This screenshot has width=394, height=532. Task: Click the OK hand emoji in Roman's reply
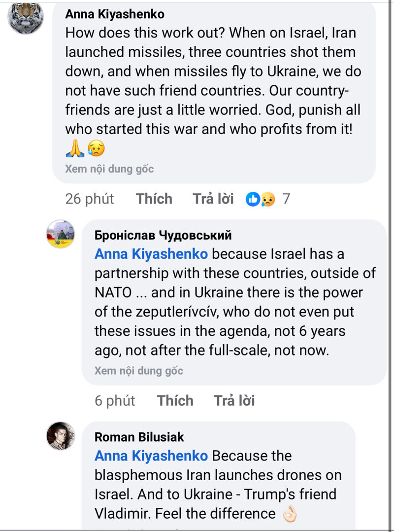click(x=289, y=513)
